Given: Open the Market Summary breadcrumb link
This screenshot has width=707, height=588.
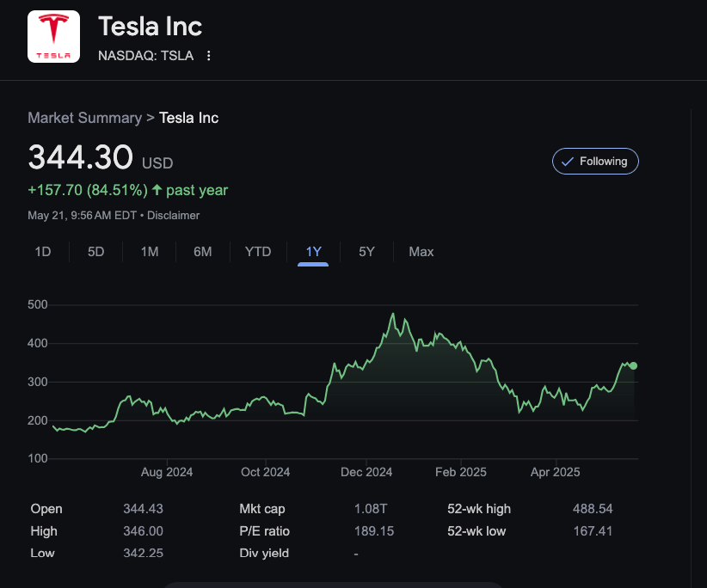Looking at the screenshot, I should (85, 118).
